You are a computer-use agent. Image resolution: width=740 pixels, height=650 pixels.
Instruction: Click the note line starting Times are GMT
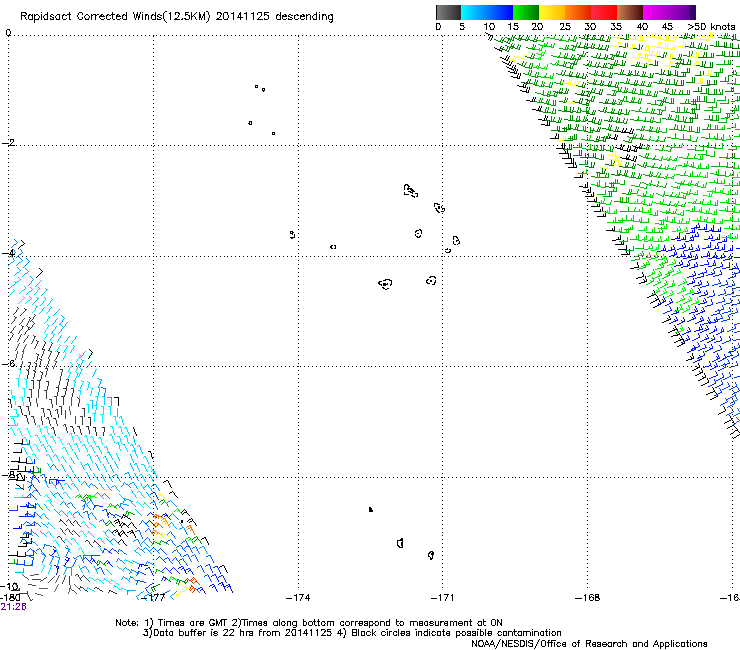pos(309,623)
